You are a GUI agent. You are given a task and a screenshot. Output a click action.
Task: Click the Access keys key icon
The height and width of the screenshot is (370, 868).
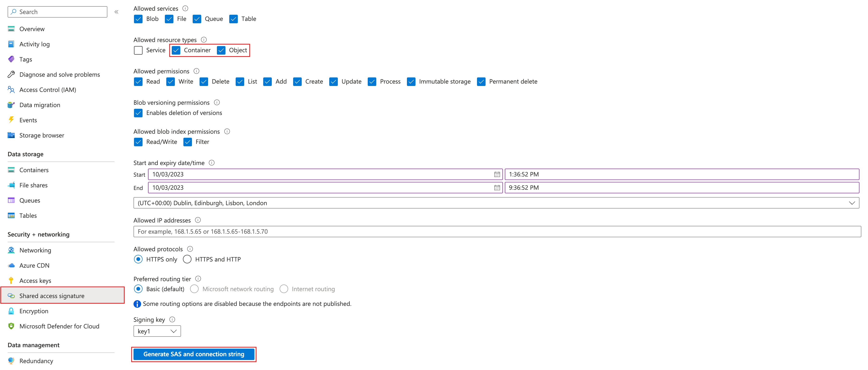tap(11, 280)
